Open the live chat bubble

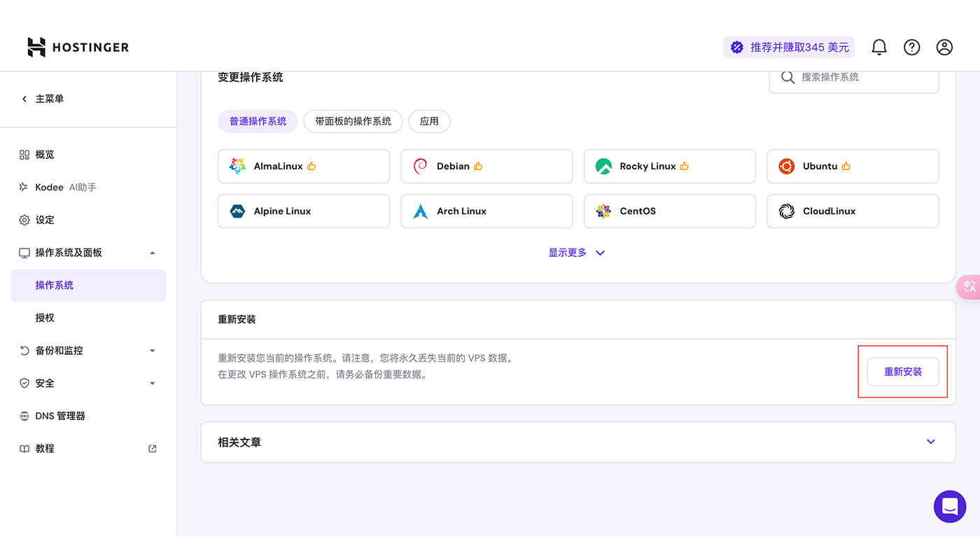tap(950, 506)
